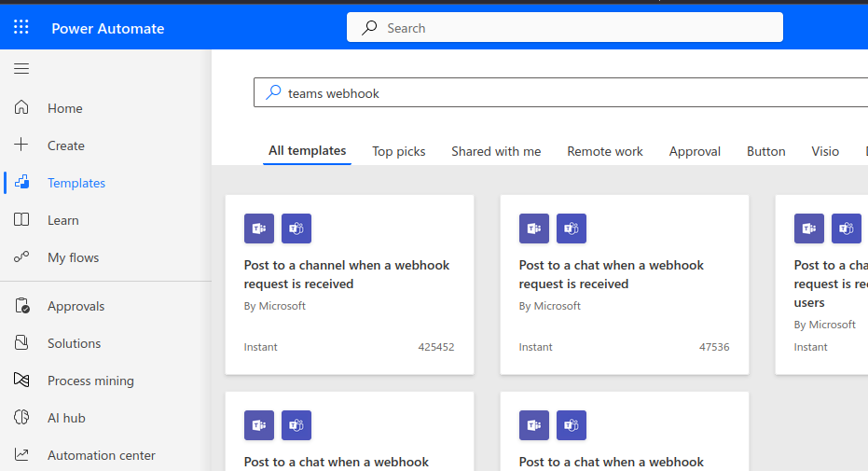
Task: Collapse the left navigation hamburger menu
Action: [x=21, y=68]
